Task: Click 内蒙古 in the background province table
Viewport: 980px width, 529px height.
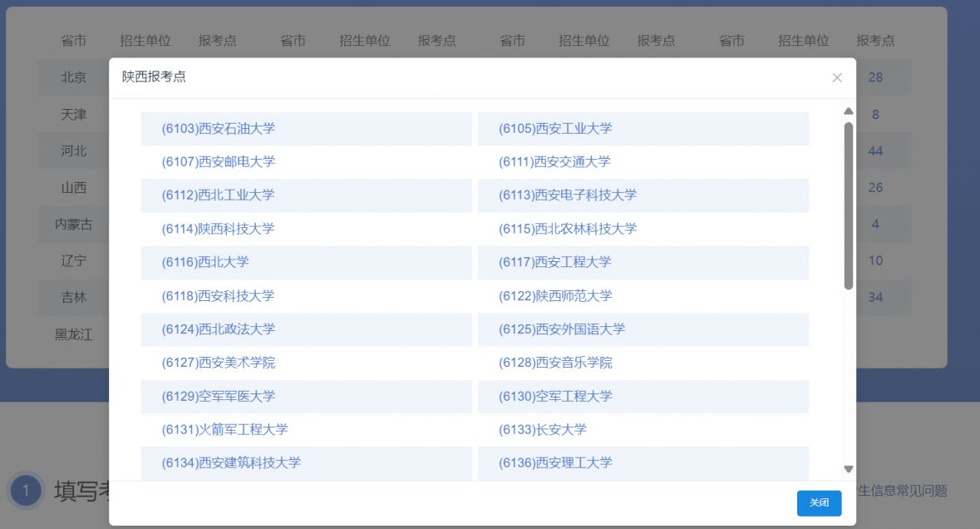Action: point(73,224)
